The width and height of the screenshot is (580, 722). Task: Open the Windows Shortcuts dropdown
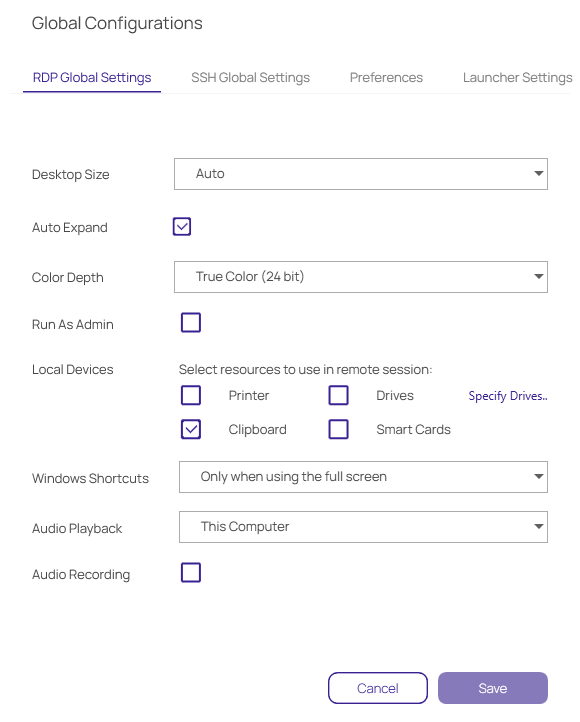(363, 477)
